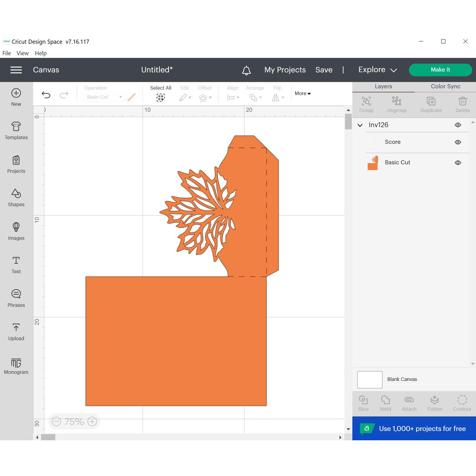The image size is (476, 476).
Task: Hide the Inv126 group layer
Action: point(458,125)
